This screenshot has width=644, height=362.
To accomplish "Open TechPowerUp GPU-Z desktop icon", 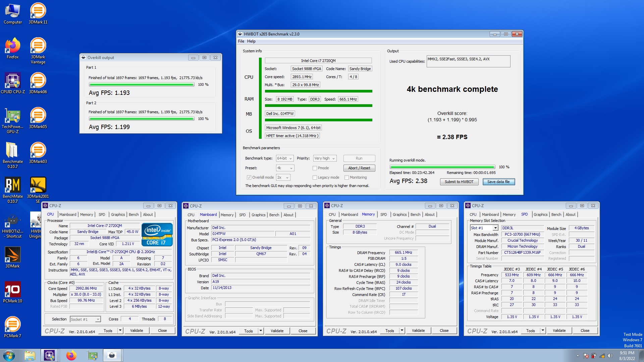I will pos(13,120).
